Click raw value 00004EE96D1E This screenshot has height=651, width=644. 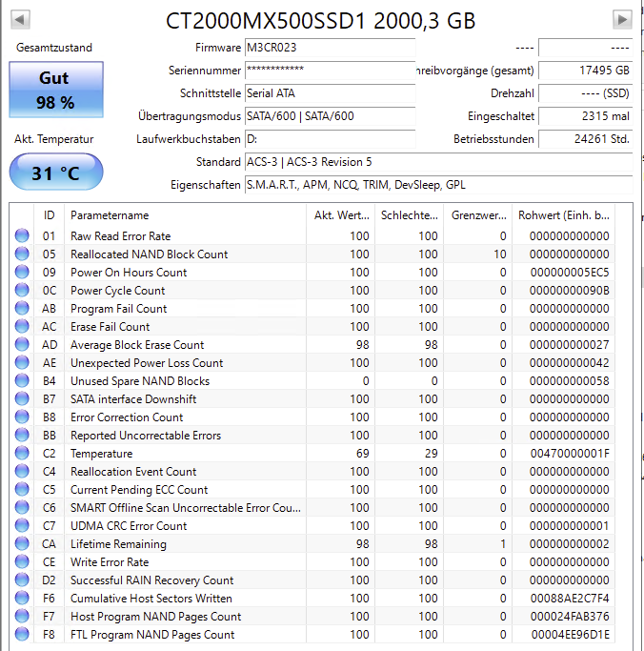570,635
